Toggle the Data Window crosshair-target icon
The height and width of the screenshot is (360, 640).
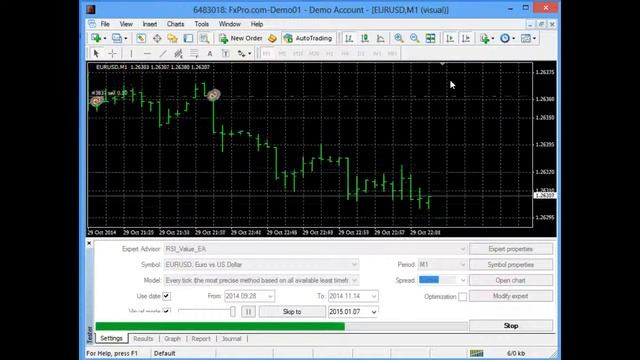click(157, 38)
